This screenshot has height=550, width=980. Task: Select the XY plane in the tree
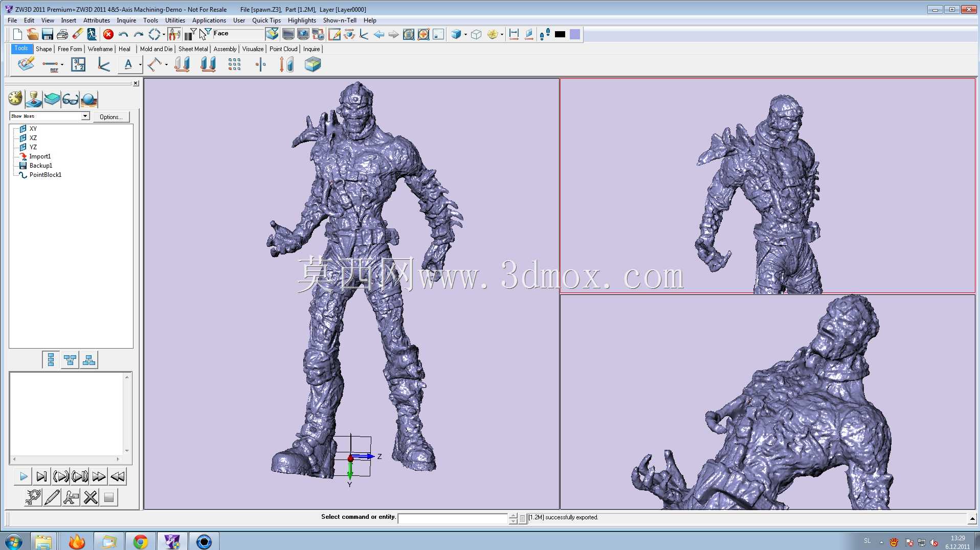(33, 129)
